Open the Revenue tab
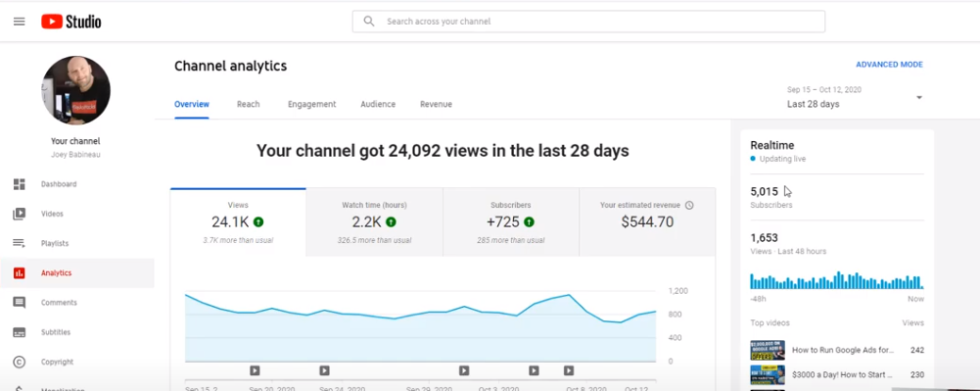The width and height of the screenshot is (980, 391). click(437, 105)
